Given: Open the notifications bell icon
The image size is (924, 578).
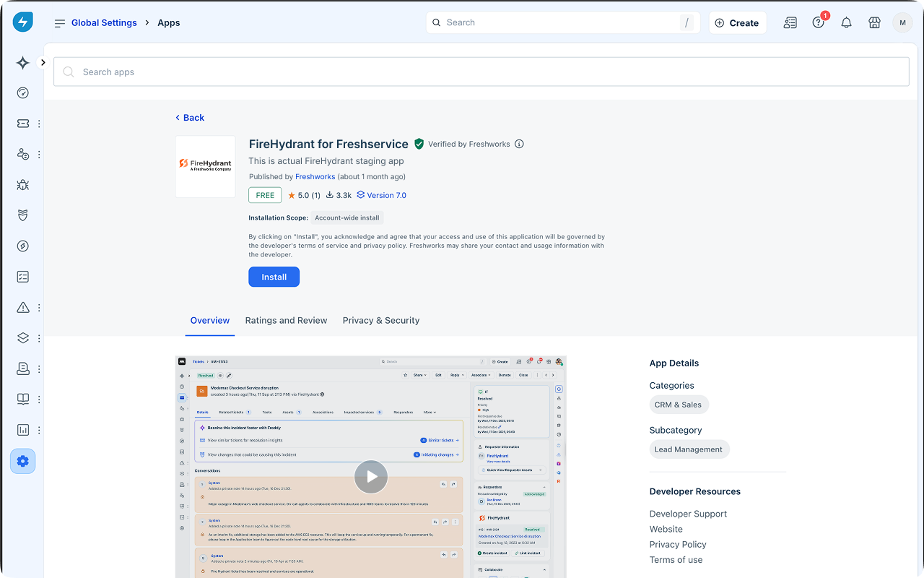Looking at the screenshot, I should pos(846,22).
